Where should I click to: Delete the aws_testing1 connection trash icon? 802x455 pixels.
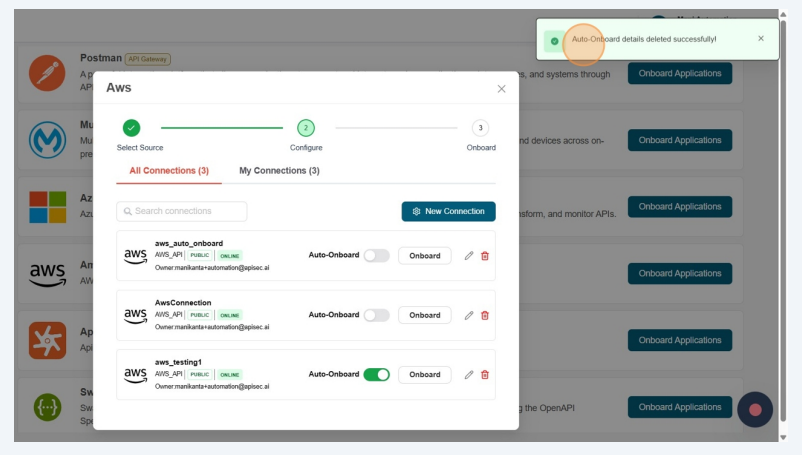[x=485, y=375]
